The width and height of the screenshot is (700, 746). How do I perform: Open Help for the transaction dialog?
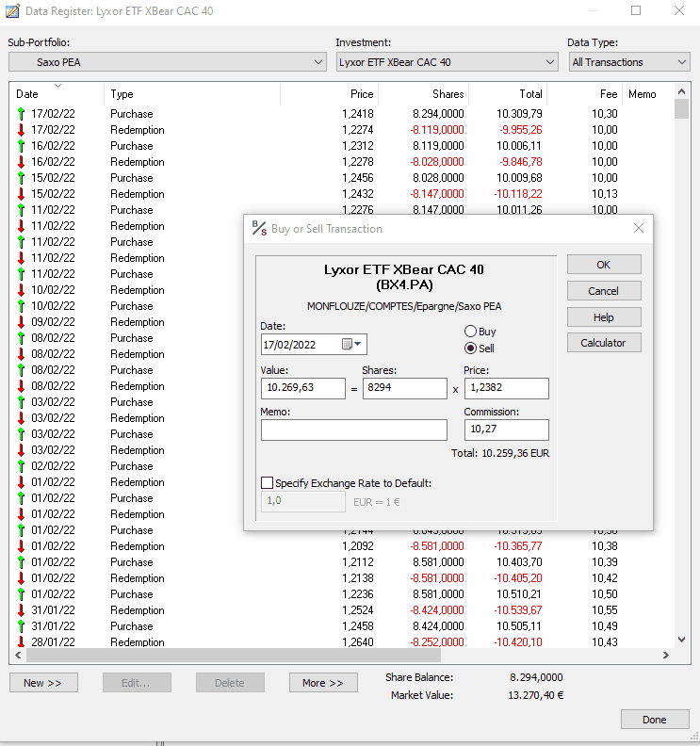tap(604, 316)
